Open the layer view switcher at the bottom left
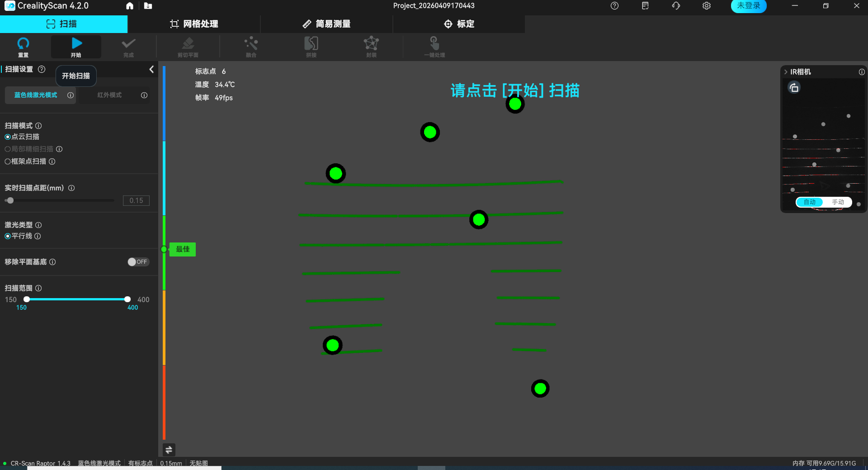The height and width of the screenshot is (470, 868). pos(169,450)
